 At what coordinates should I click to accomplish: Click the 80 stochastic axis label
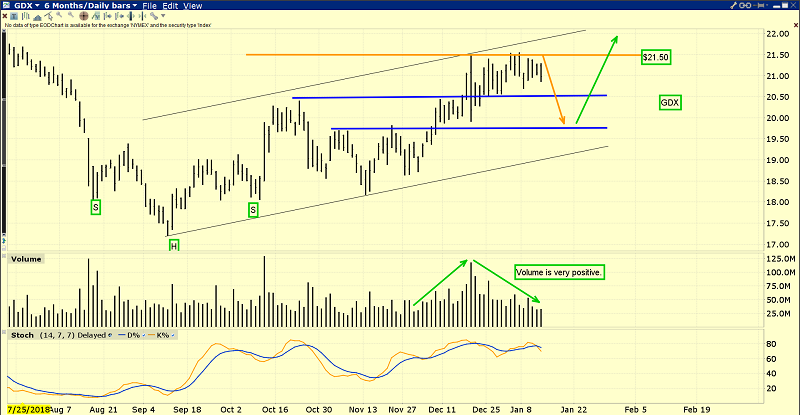(x=772, y=344)
